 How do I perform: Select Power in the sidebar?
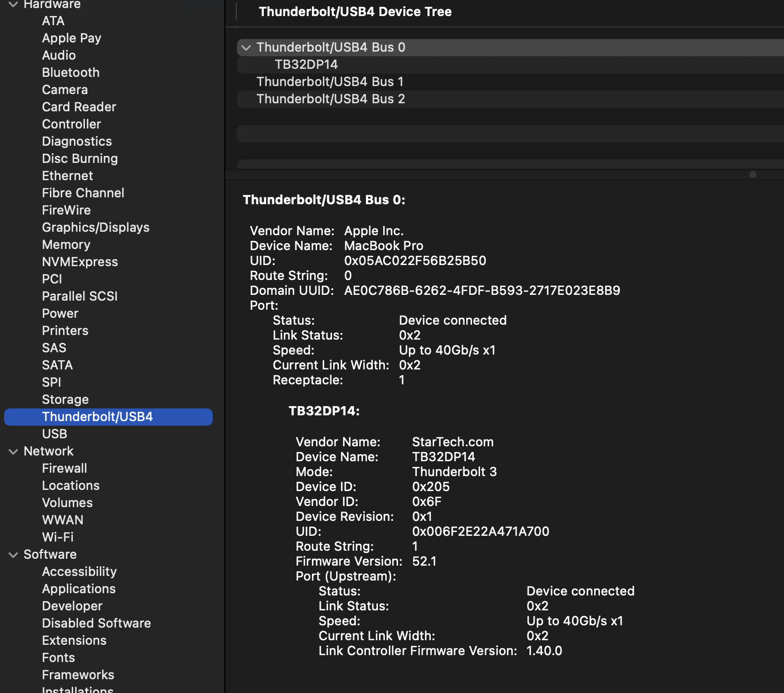pos(60,314)
